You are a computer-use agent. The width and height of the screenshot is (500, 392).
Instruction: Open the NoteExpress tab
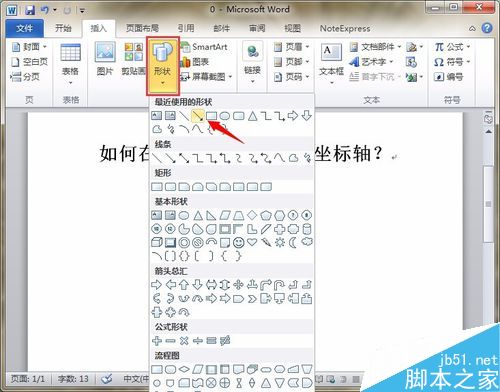pyautogui.click(x=345, y=28)
